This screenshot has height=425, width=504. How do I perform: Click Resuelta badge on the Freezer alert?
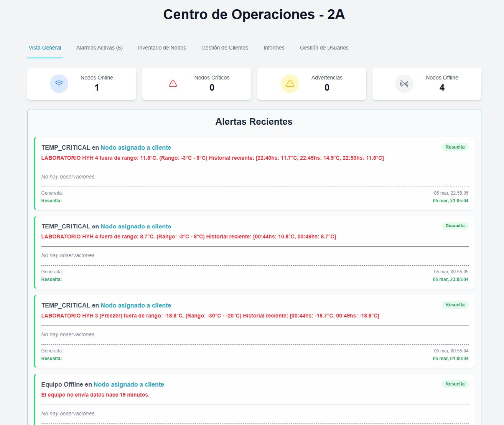[x=455, y=305]
